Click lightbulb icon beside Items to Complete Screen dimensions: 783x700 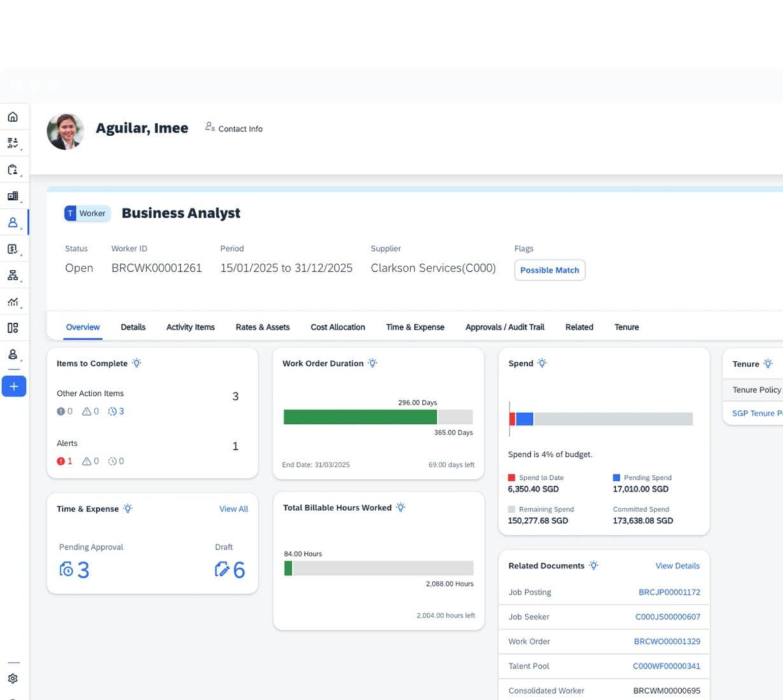(136, 363)
